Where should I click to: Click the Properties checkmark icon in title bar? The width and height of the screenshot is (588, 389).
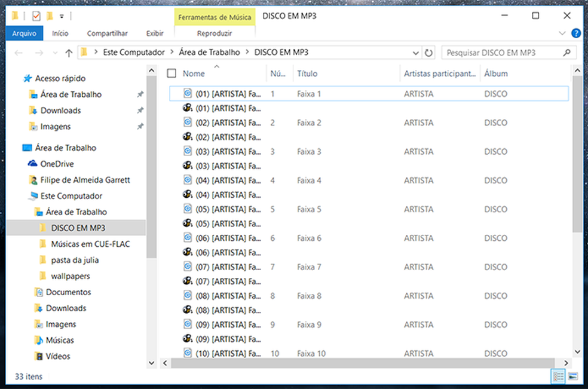click(x=36, y=16)
